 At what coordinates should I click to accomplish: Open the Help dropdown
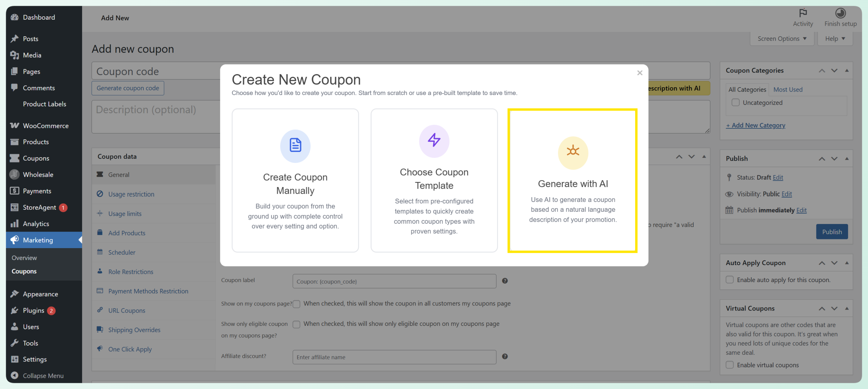coord(835,39)
